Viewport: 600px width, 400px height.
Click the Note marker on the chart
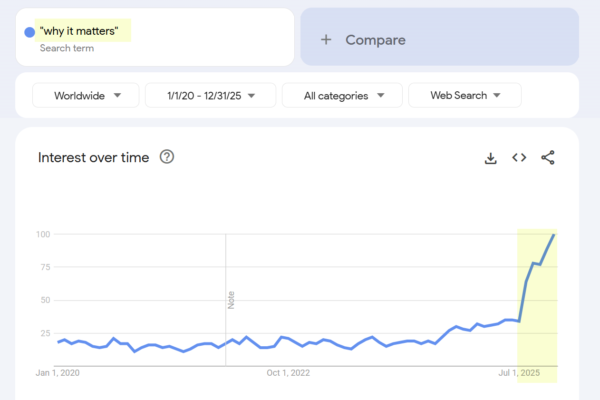[x=230, y=300]
